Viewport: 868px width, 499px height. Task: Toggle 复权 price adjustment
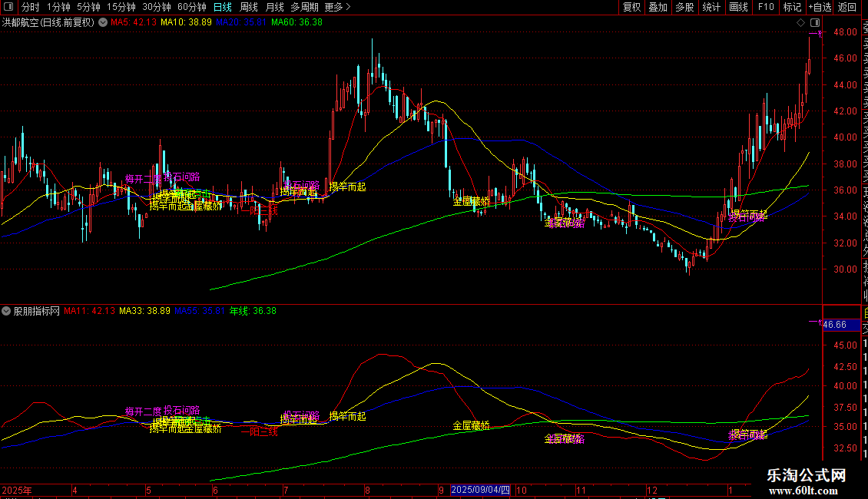[631, 7]
